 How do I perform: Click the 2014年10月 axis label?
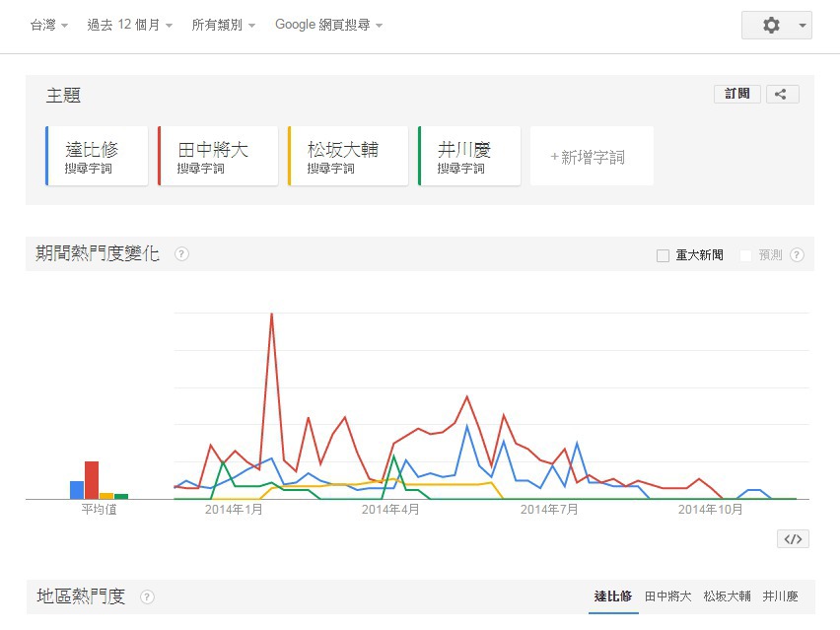711,510
